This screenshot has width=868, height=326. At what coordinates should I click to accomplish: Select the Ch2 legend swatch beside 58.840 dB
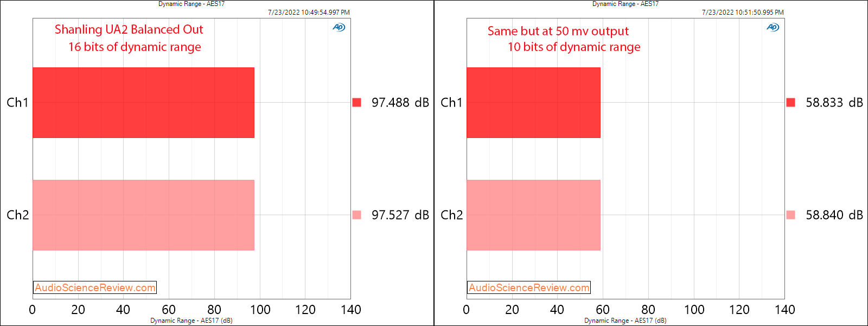[790, 215]
